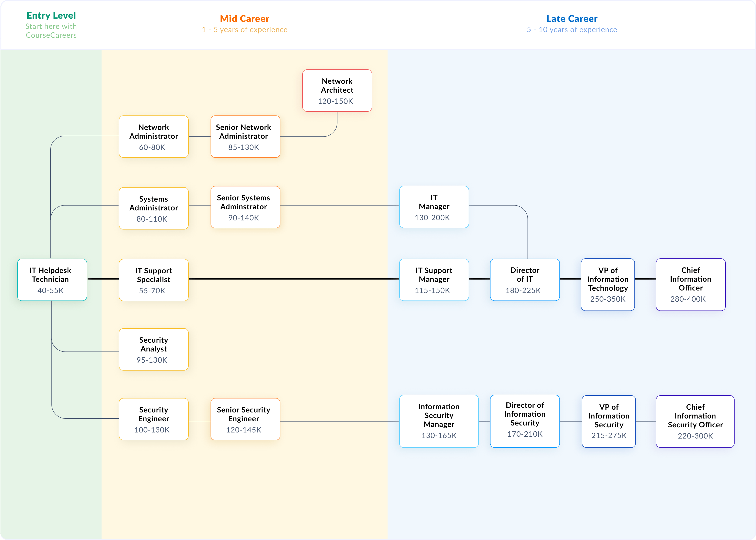The image size is (756, 540).
Task: Open the VP of Information Security card
Action: point(609,421)
